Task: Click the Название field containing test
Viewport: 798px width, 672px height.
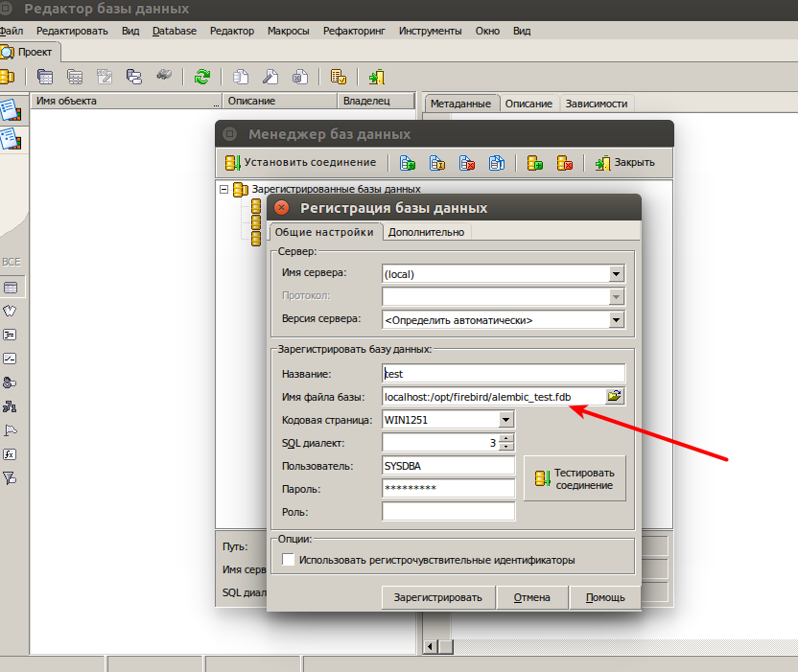Action: pos(504,374)
